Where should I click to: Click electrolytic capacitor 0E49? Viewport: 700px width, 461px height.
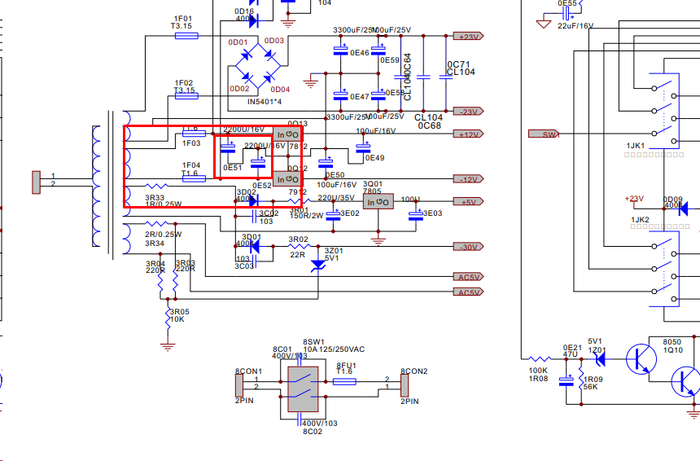pyautogui.click(x=363, y=149)
